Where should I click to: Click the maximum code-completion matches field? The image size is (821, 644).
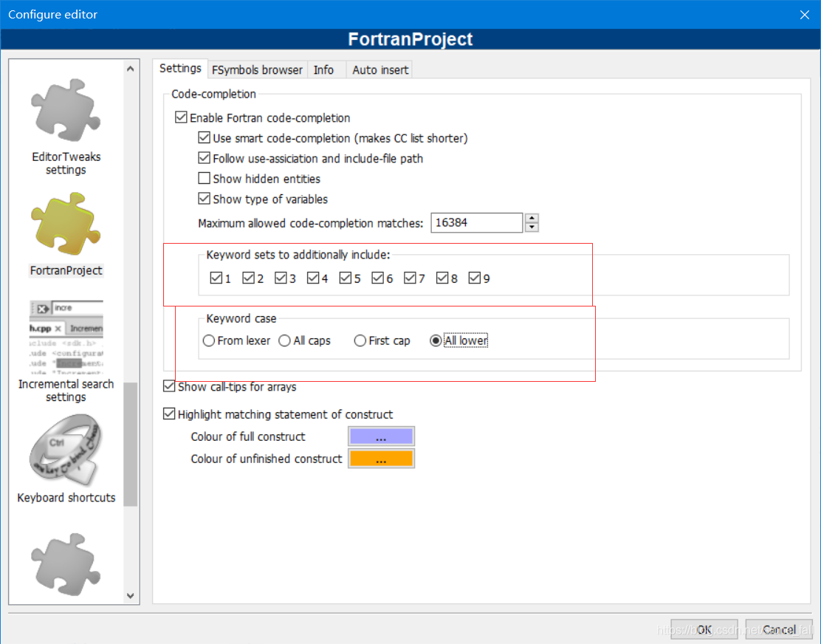click(x=476, y=222)
